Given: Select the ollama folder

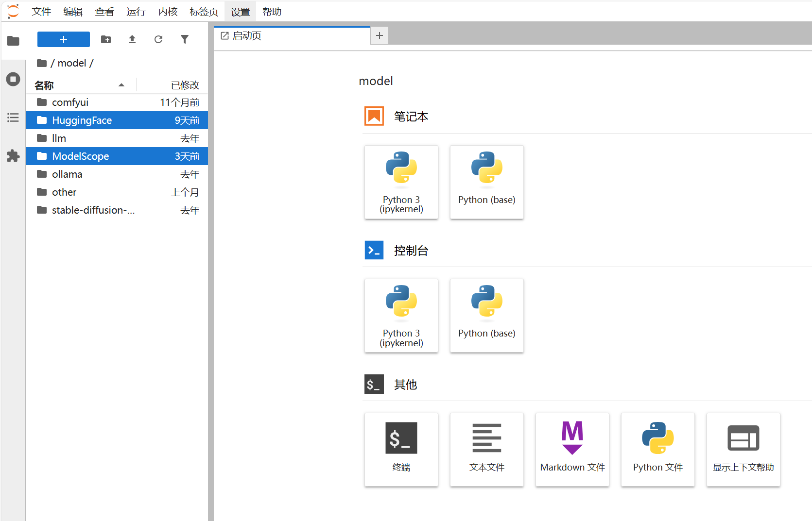Looking at the screenshot, I should click(x=67, y=174).
